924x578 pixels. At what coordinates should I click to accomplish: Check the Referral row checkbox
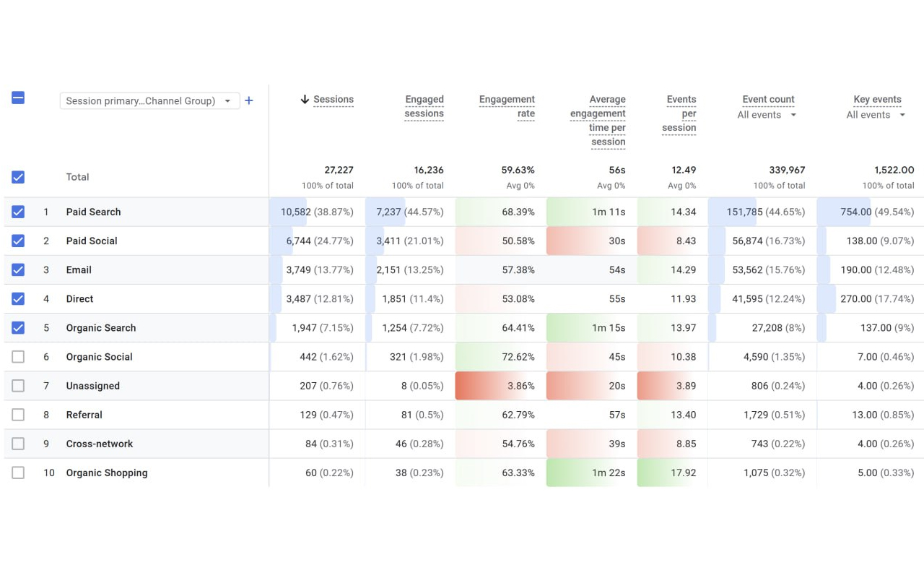coord(18,414)
